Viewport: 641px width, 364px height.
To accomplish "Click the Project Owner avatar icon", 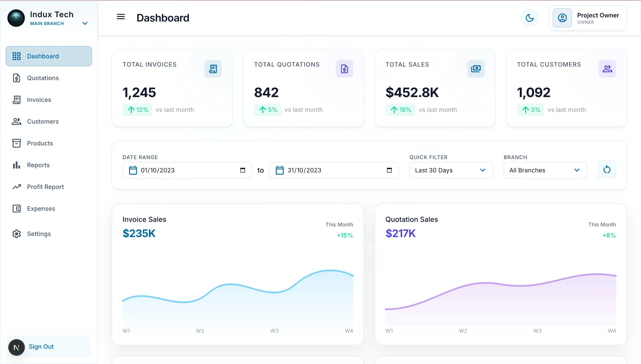I will coord(562,18).
